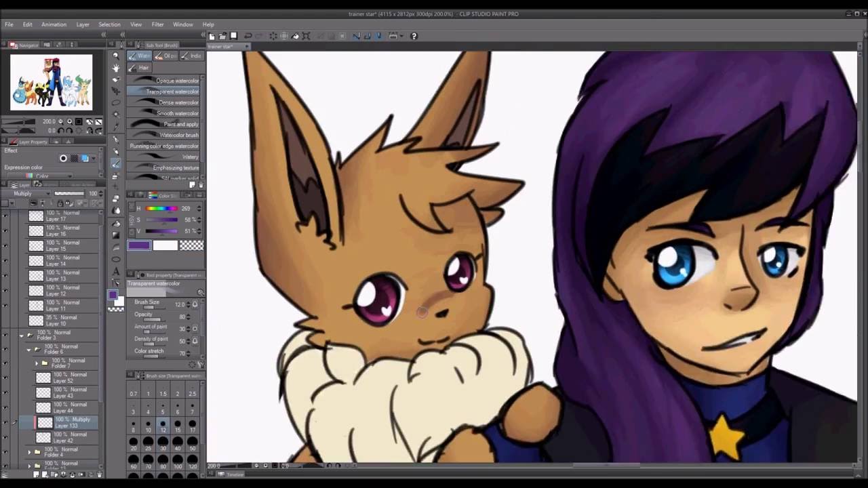
Task: Click the border effect circle icon
Action: point(63,159)
